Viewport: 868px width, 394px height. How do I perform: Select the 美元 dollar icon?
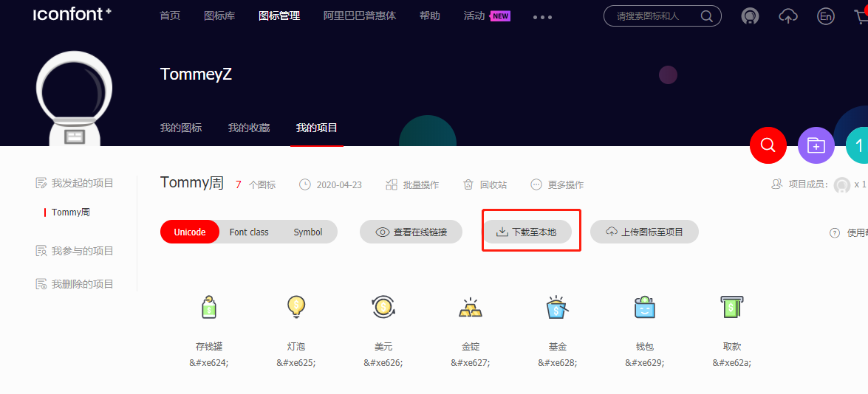coord(383,307)
